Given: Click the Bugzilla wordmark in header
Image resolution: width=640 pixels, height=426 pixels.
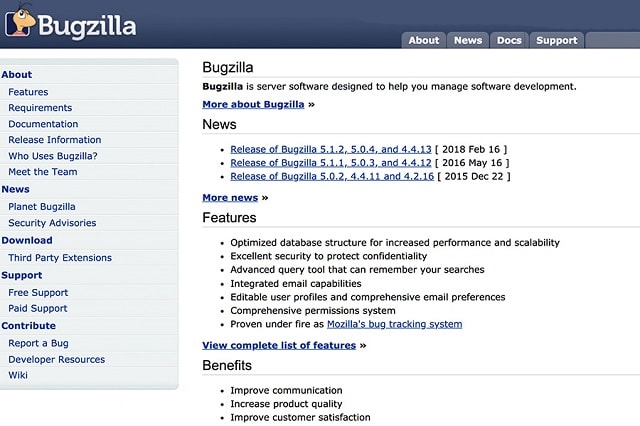Looking at the screenshot, I should pos(87,26).
